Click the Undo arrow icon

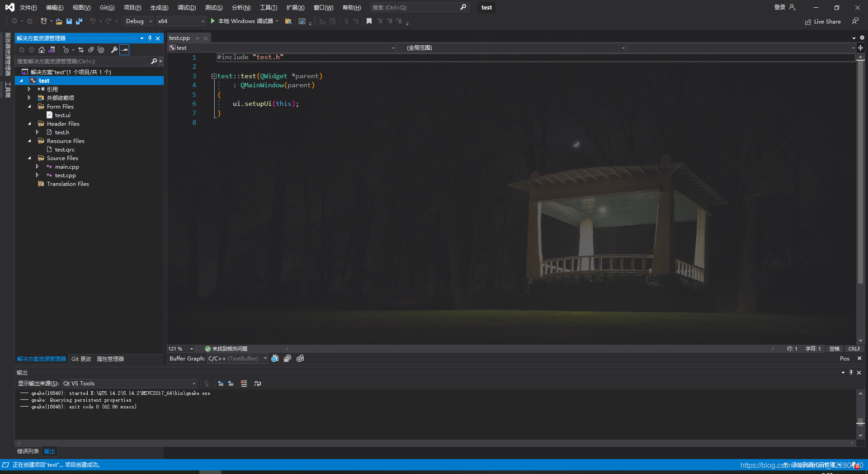(93, 21)
